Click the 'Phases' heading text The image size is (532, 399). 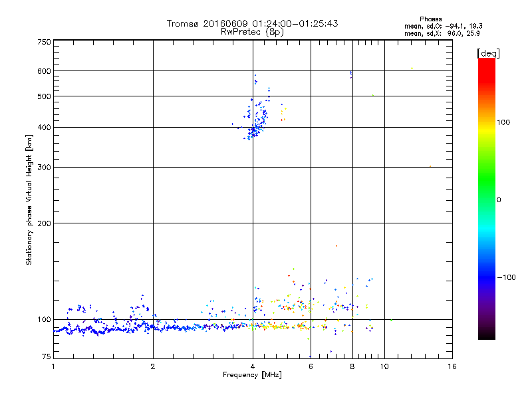(430, 19)
